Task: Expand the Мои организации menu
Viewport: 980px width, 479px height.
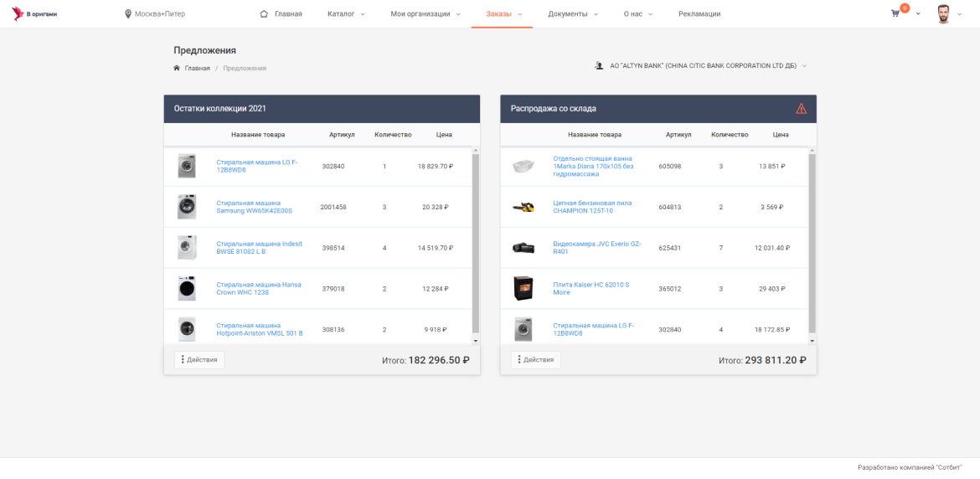Action: [x=425, y=13]
